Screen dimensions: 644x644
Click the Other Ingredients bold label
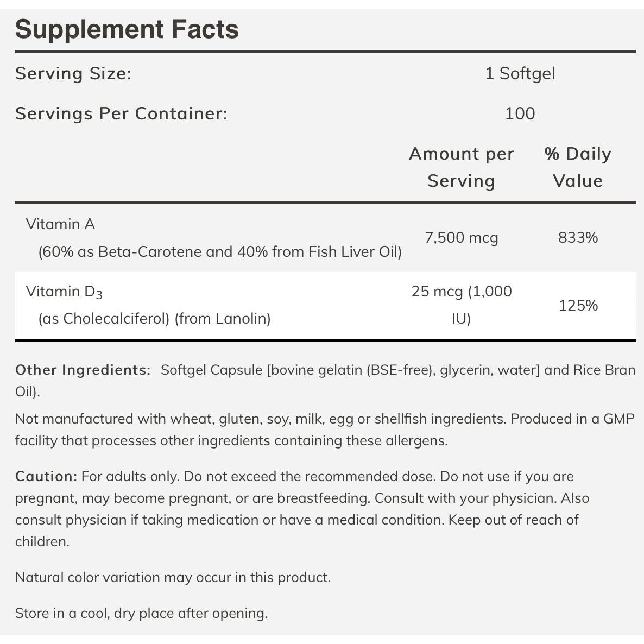point(83,370)
